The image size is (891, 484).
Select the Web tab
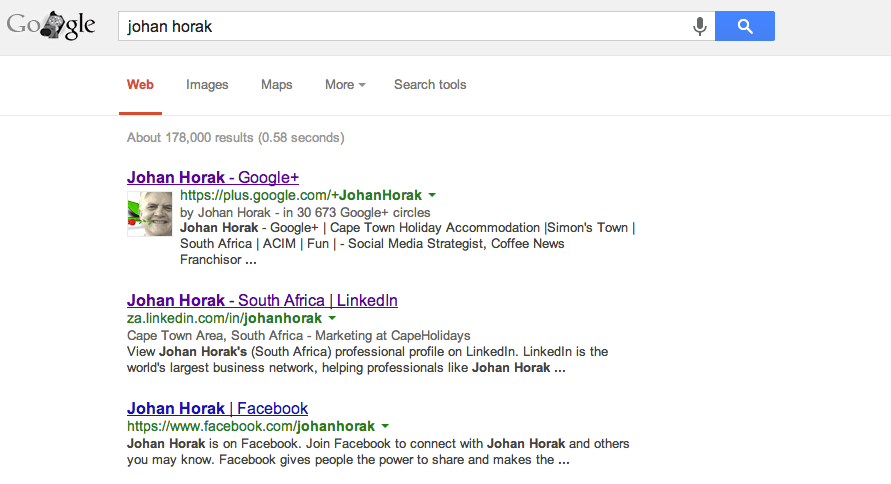(140, 85)
